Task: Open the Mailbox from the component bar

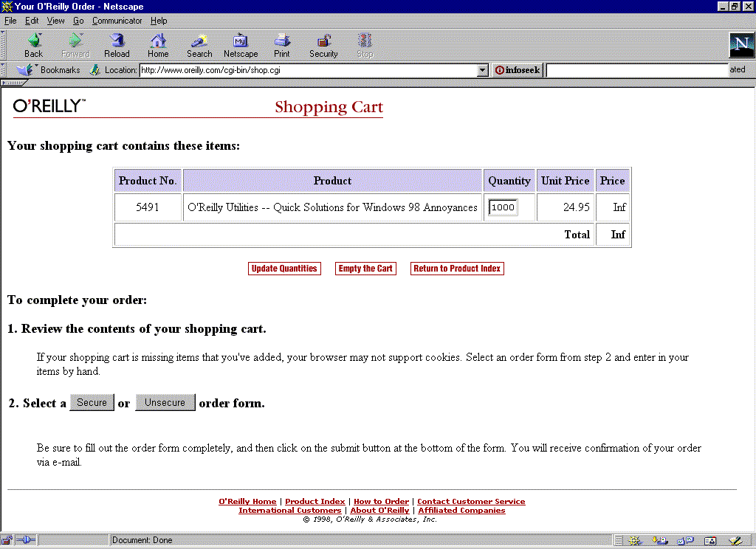Action: point(659,541)
